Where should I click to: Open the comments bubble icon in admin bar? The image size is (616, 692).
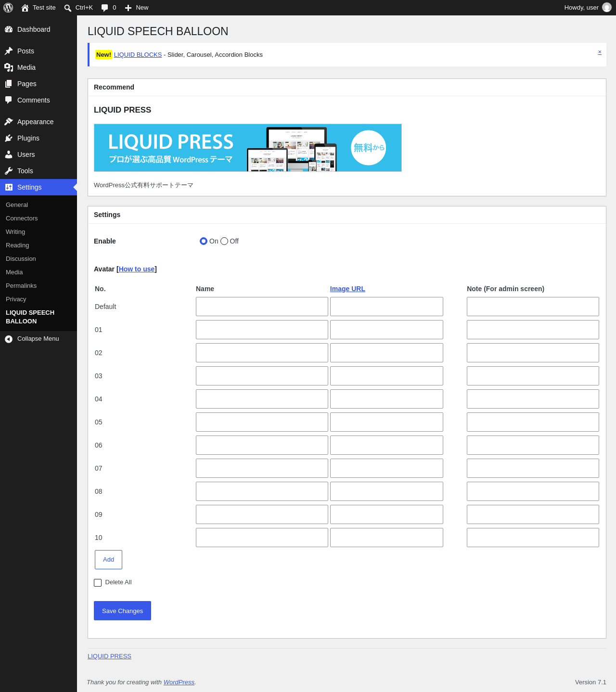104,8
